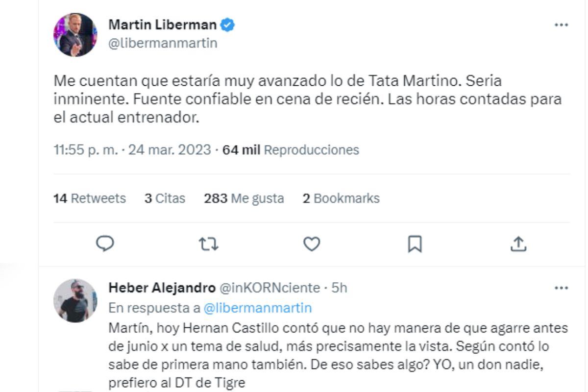Viewport: 588px width, 392px height.
Task: Click the 3 Citas entry
Action: [164, 198]
